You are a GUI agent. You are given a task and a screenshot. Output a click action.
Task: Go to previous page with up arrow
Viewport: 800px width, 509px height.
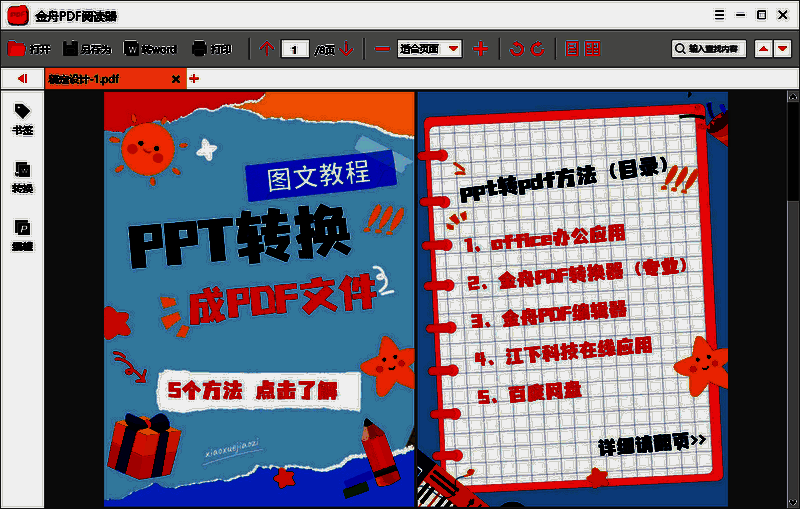267,48
